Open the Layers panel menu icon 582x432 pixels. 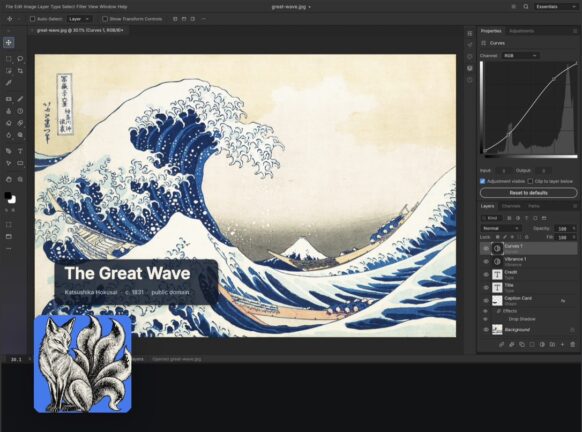575,206
